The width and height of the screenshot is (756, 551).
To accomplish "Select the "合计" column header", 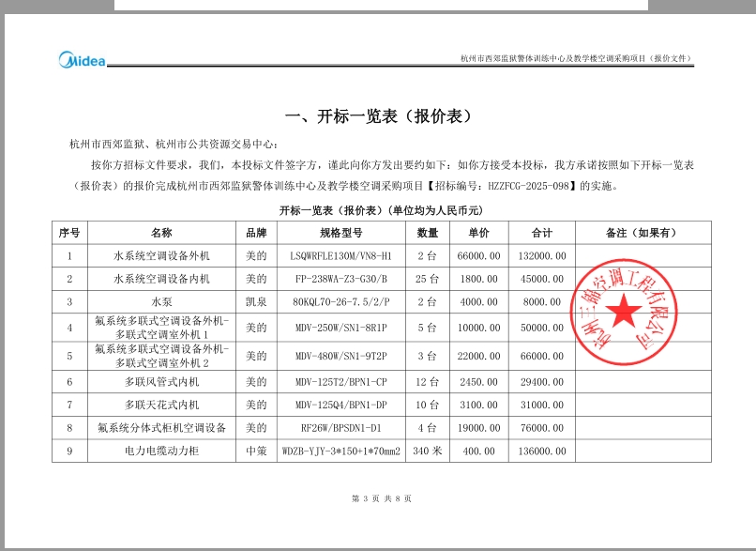I will tap(542, 233).
